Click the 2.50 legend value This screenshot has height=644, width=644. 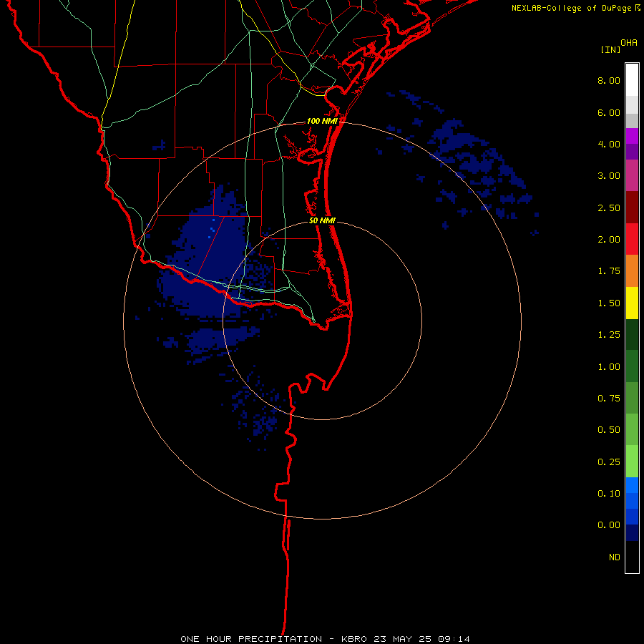[x=609, y=208]
